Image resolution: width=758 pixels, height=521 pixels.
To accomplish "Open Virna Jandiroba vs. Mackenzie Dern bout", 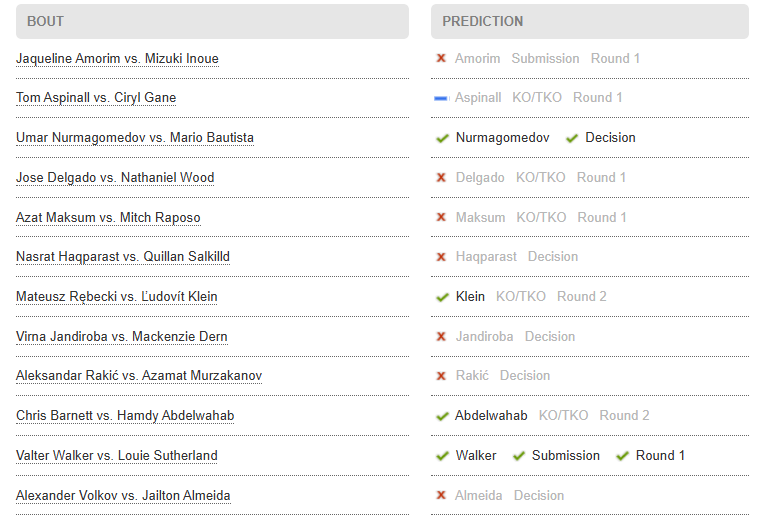I will coord(122,337).
